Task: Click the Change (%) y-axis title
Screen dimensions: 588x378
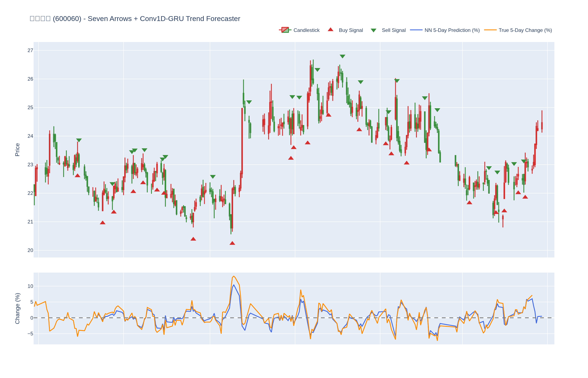Action: [17, 308]
